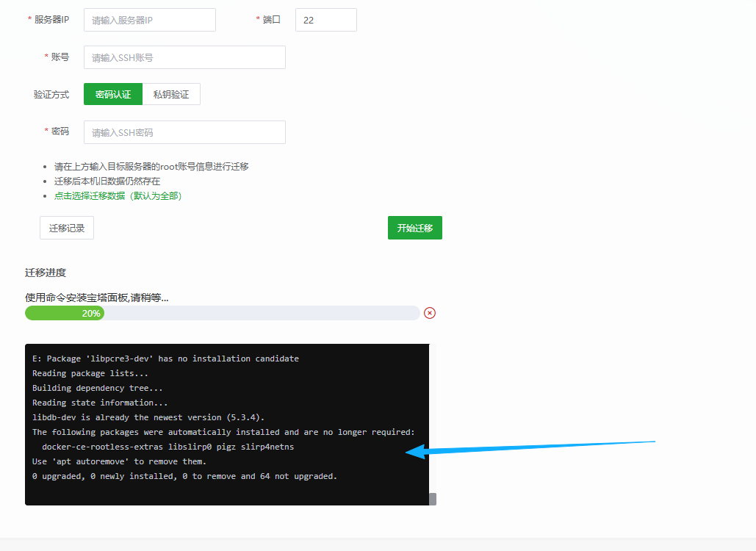The height and width of the screenshot is (551, 756).
Task: Select 密码认证 authentication mode
Action: (113, 94)
